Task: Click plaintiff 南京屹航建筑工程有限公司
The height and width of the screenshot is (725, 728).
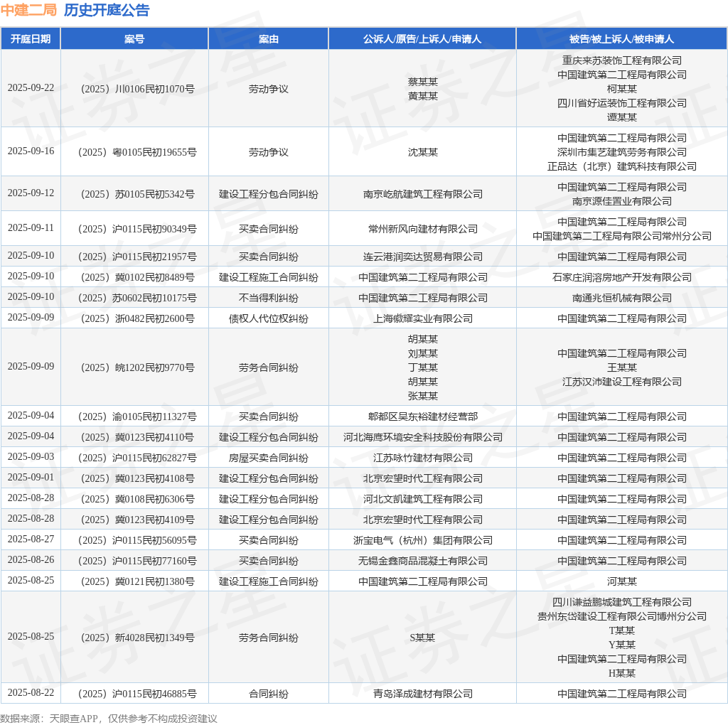Action: coord(423,194)
